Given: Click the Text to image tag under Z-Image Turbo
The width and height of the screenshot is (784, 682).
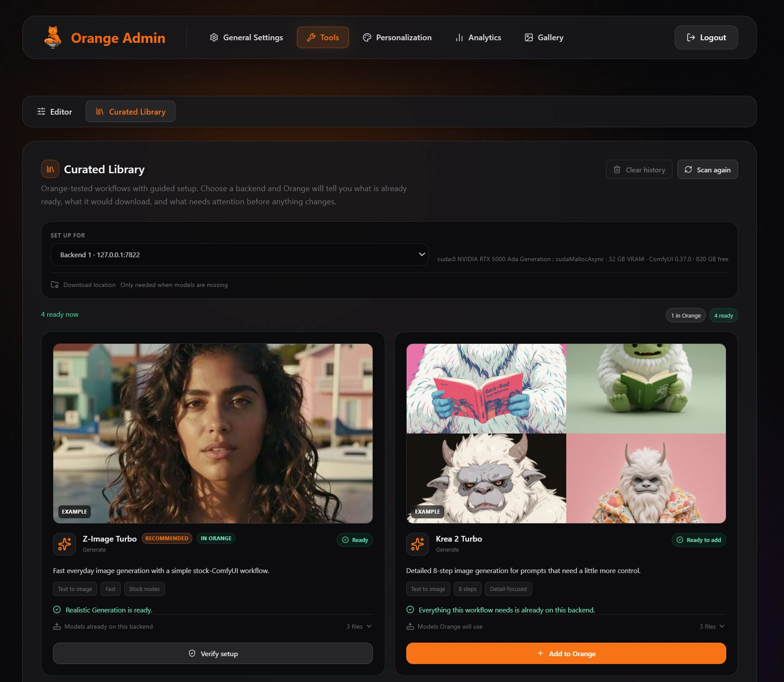Looking at the screenshot, I should pyautogui.click(x=75, y=589).
